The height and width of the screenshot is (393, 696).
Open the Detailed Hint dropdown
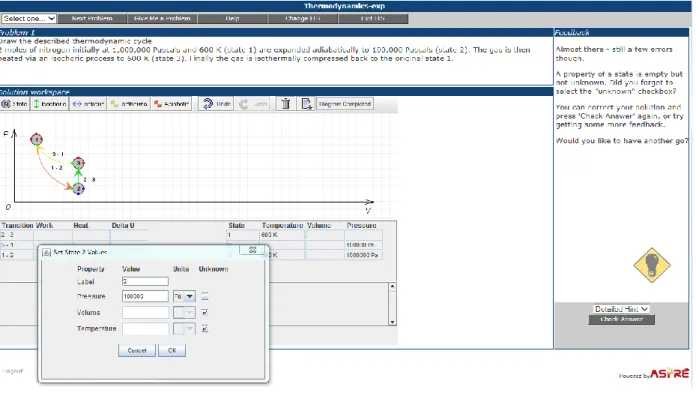621,309
